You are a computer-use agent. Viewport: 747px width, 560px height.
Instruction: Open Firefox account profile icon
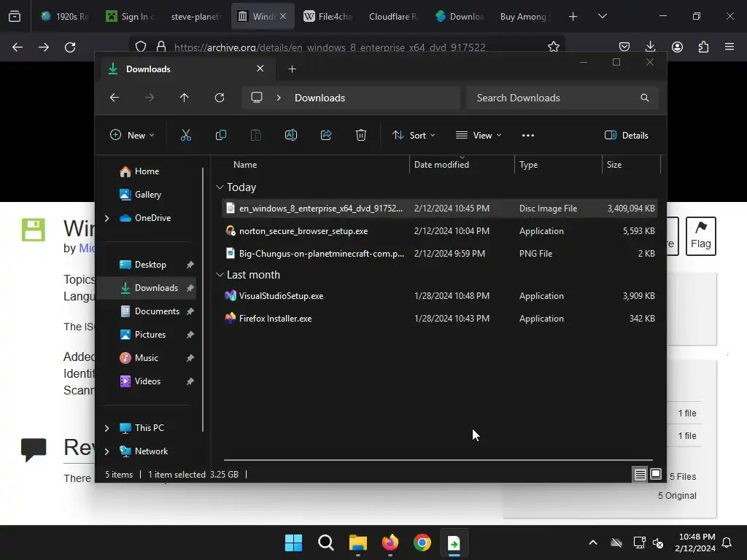coord(677,47)
